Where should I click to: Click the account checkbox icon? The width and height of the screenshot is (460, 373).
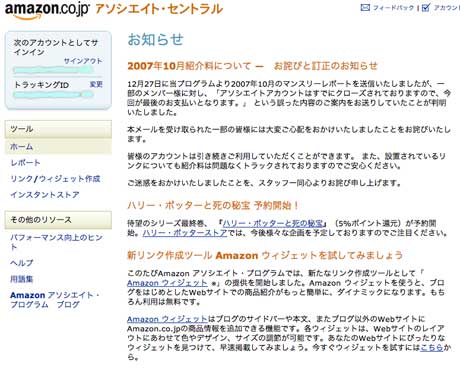[x=426, y=7]
